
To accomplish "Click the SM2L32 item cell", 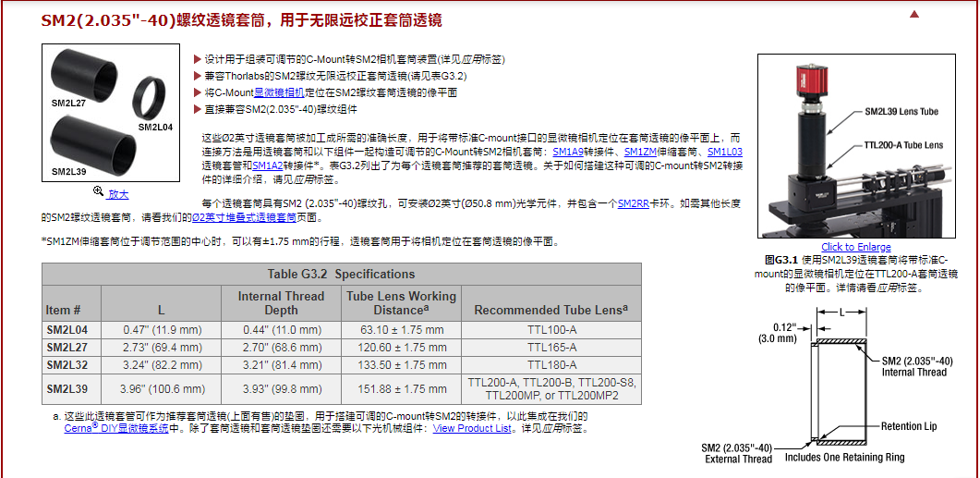I will click(x=67, y=364).
